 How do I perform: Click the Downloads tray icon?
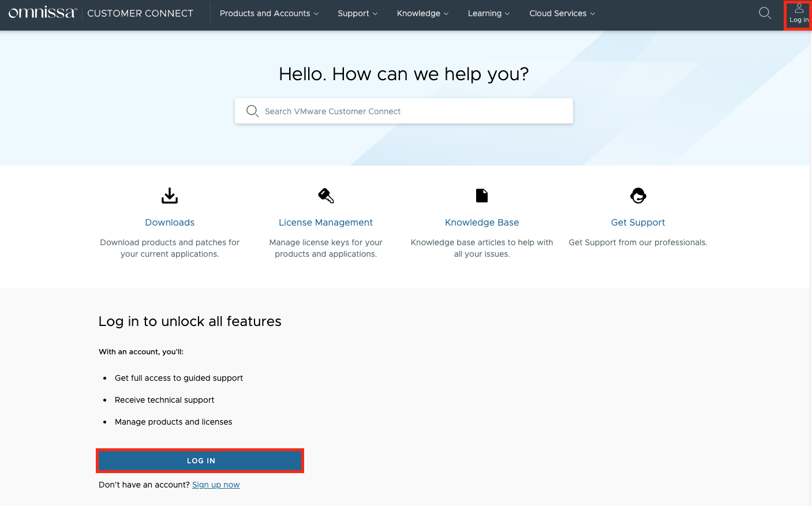pyautogui.click(x=170, y=196)
